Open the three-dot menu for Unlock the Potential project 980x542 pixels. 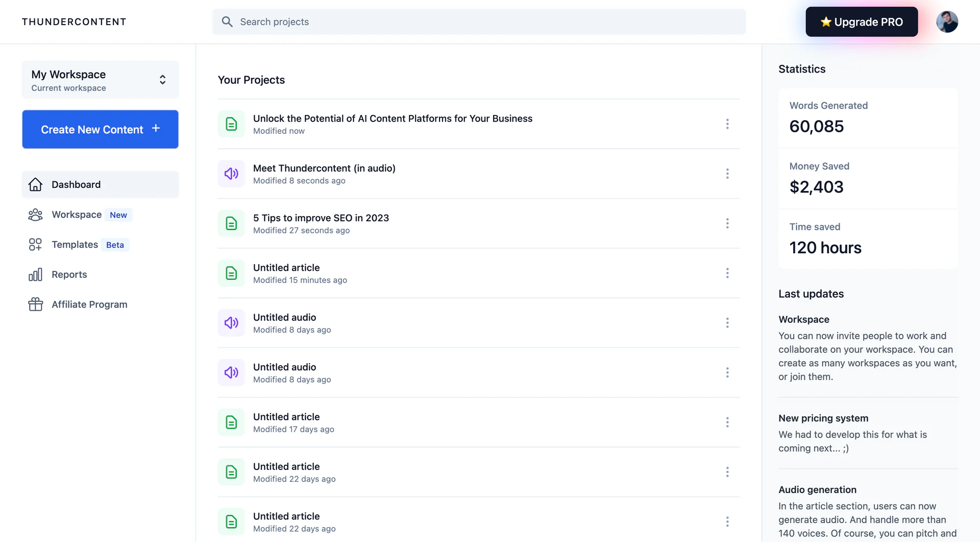pos(727,124)
